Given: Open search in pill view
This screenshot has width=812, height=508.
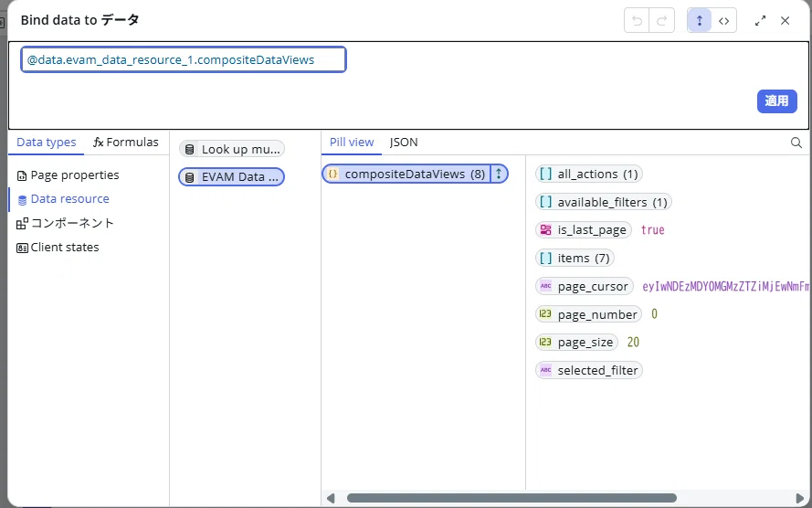Looking at the screenshot, I should (x=796, y=143).
